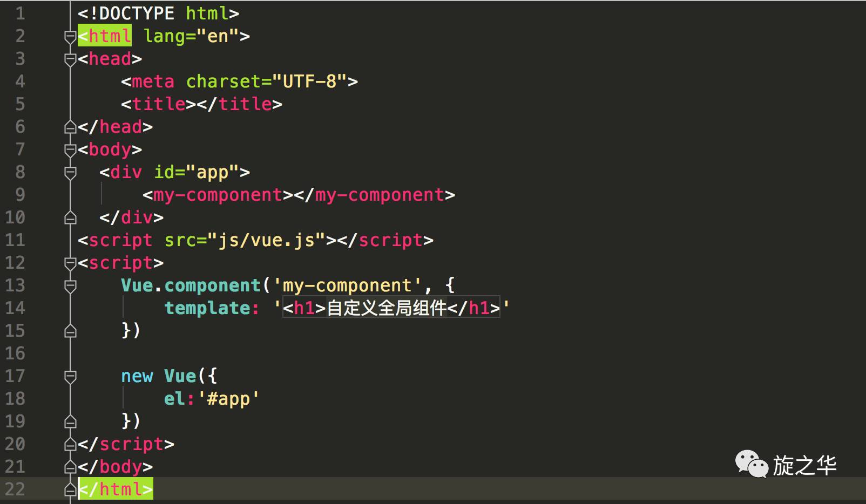Click the highlighted opening html tag
The image size is (866, 504).
105,36
